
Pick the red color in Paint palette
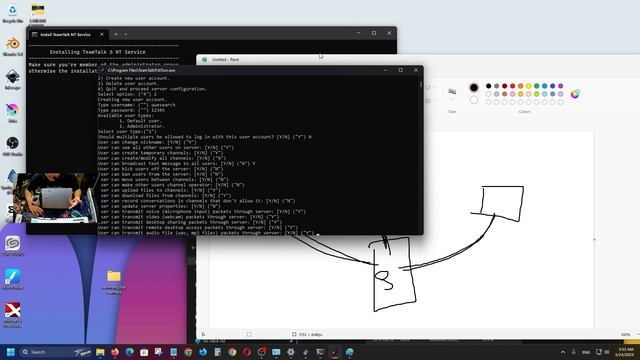[512, 86]
